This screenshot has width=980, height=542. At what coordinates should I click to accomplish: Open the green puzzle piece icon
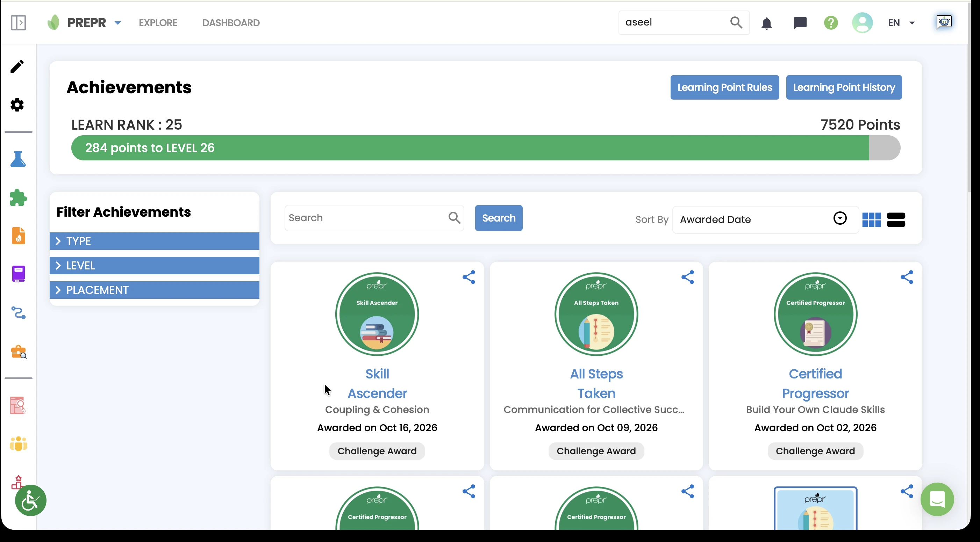18,197
